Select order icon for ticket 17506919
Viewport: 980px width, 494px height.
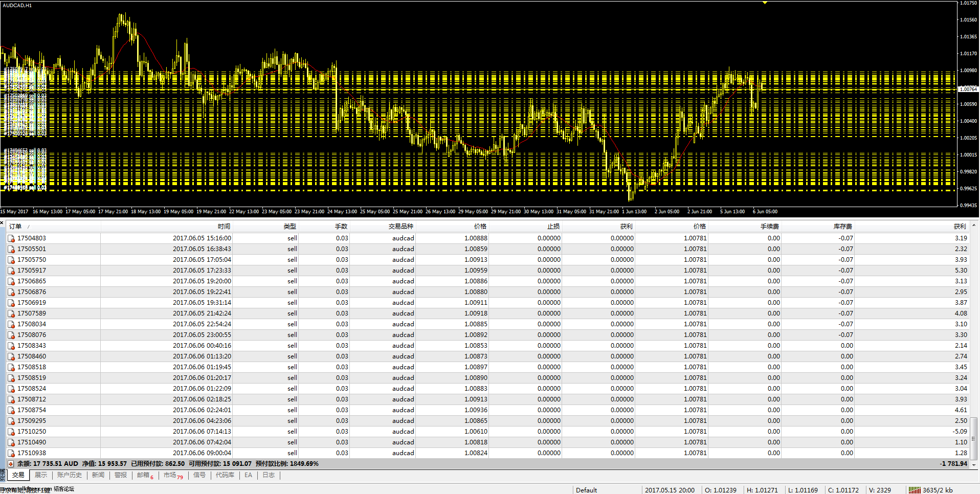point(11,303)
